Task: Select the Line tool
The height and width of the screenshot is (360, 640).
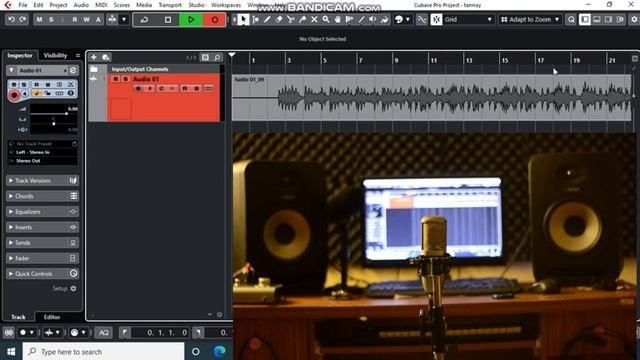Action: click(361, 19)
